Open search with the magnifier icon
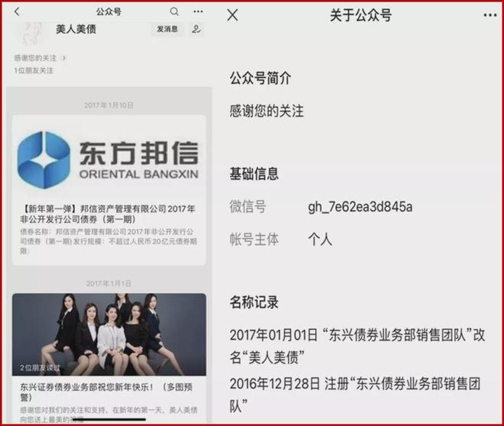504x426 pixels. [174, 12]
